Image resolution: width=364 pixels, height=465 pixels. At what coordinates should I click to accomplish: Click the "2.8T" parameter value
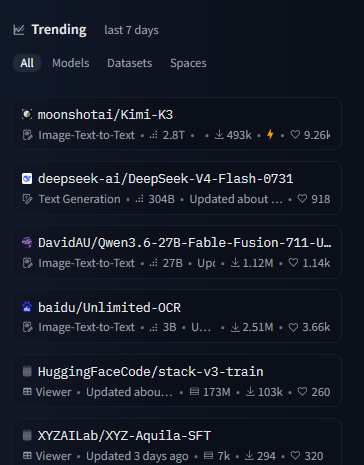click(173, 135)
